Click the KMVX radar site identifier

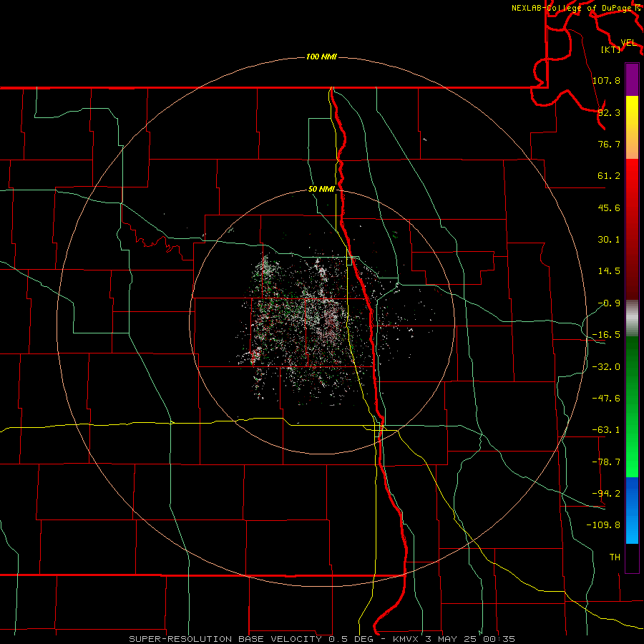pos(406,639)
